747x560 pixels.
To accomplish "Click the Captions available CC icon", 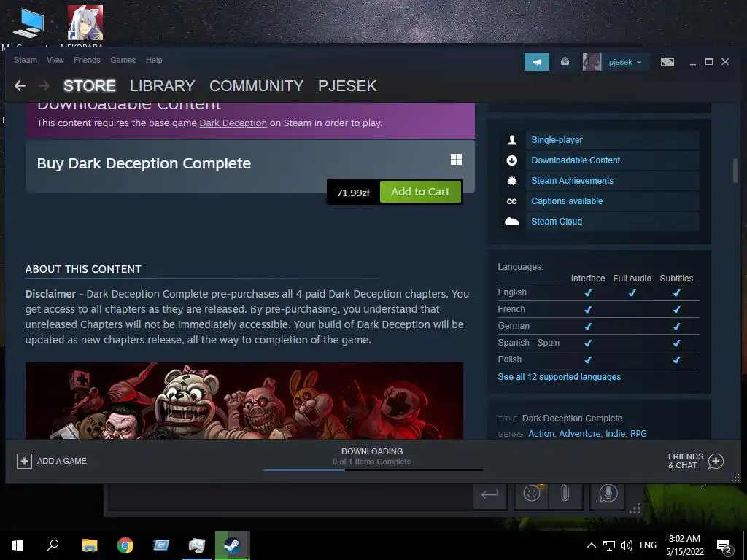I will (511, 201).
